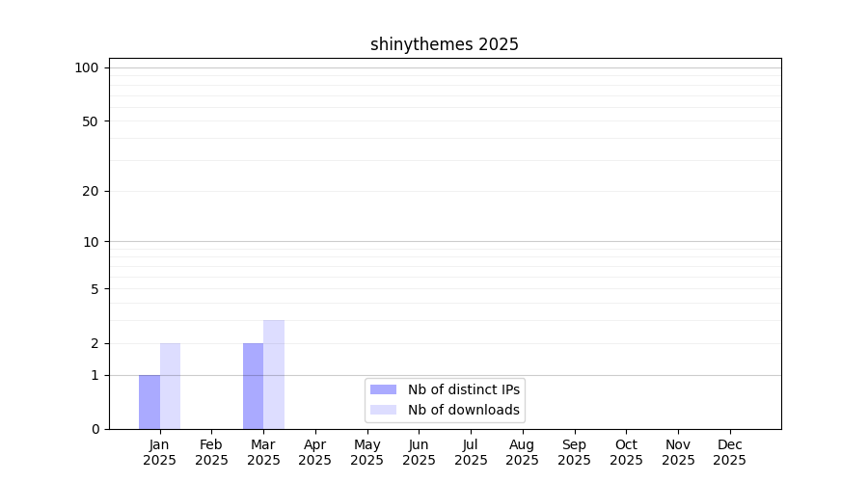Select the Feb 2025 x-axis label
Image resolution: width=868 pixels, height=482 pixels.
tap(211, 452)
